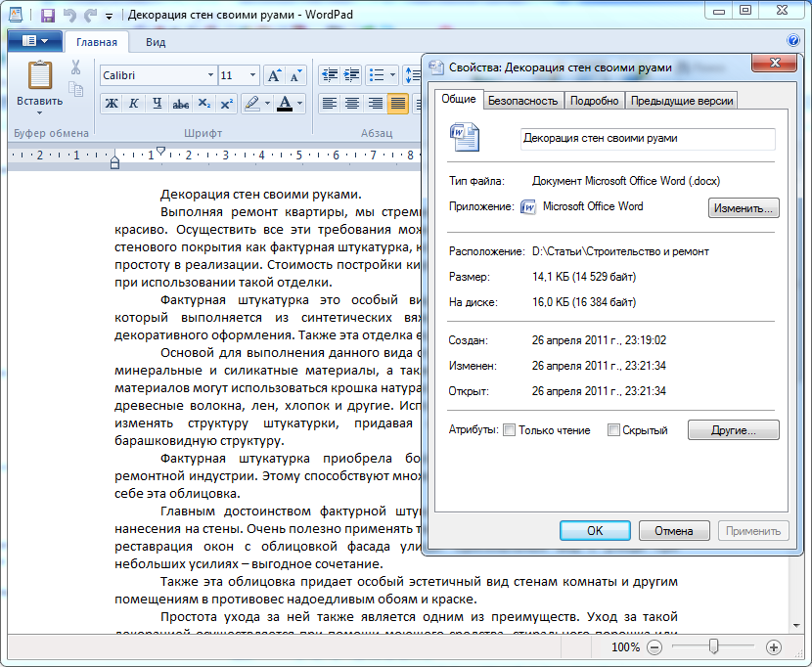Click the Paste (Вставить) clipboard icon
Image resolution: width=812 pixels, height=667 pixels.
coord(40,76)
